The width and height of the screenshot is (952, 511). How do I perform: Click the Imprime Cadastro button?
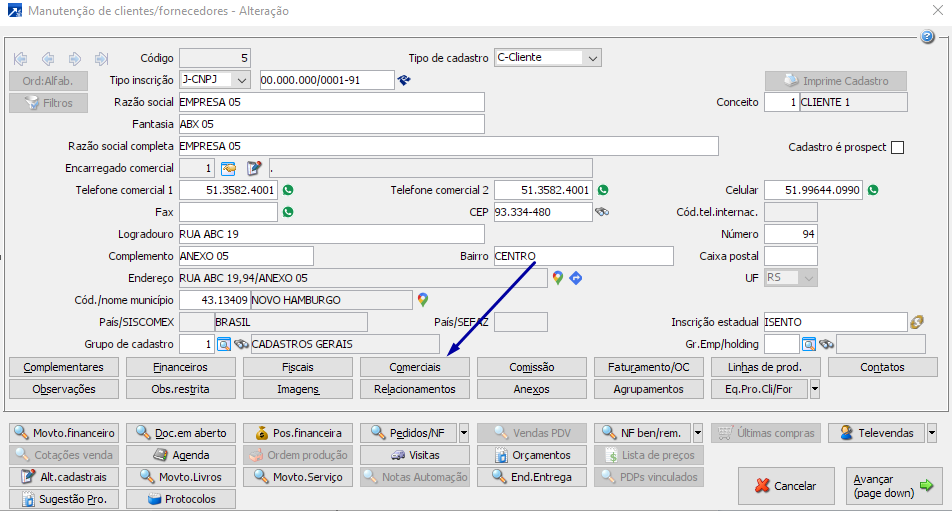[x=836, y=81]
